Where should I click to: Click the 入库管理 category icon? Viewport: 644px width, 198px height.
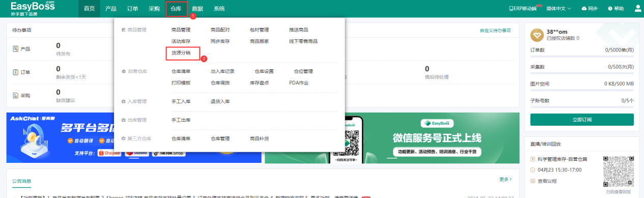click(124, 102)
